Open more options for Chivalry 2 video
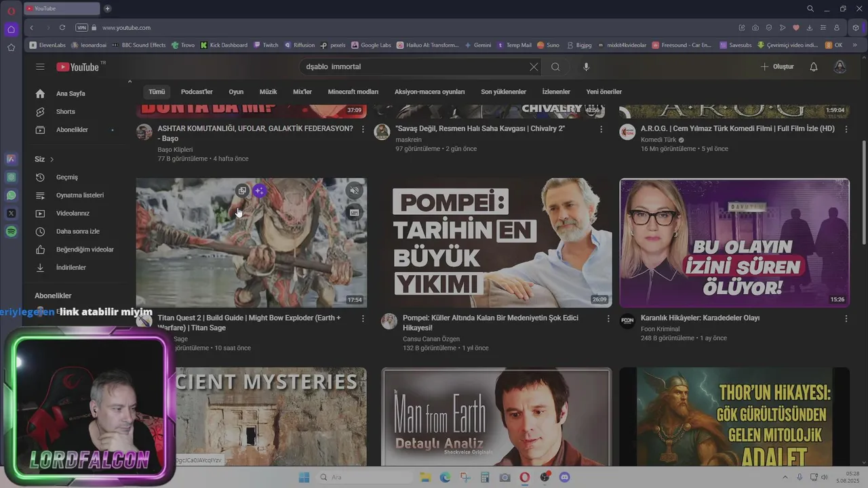 (601, 129)
